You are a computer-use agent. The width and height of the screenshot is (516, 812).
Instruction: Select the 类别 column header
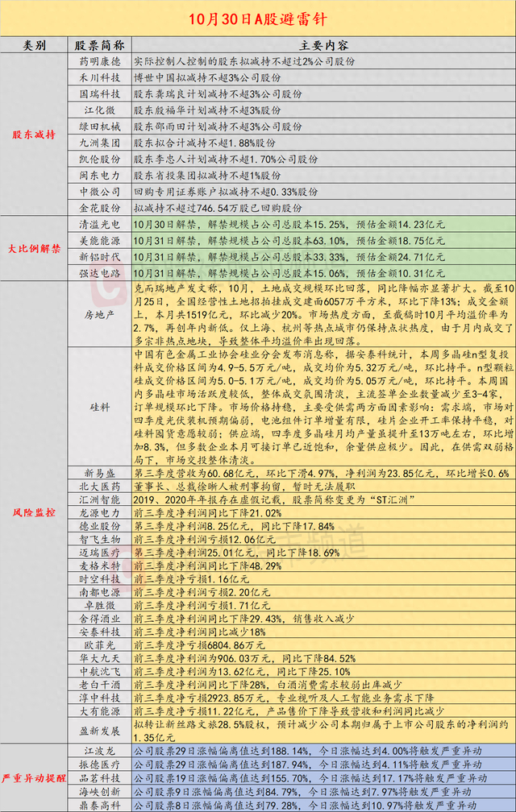pyautogui.click(x=34, y=45)
